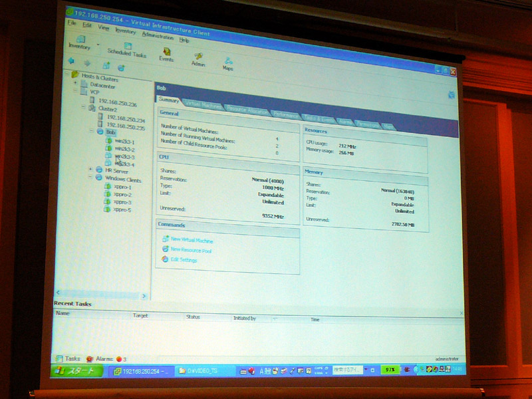
Task: Collapse the Hosts & Clusters root node
Action: 67,73
